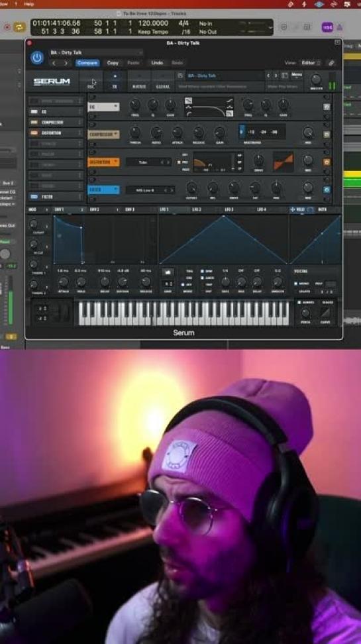Toggle the Serum plugin power button
The height and width of the screenshot is (644, 361).
37,58
